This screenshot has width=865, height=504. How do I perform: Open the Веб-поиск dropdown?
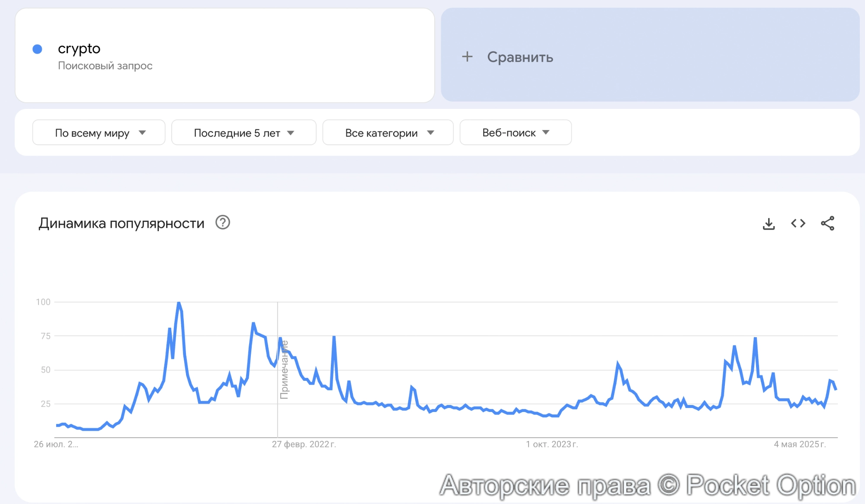coord(515,133)
